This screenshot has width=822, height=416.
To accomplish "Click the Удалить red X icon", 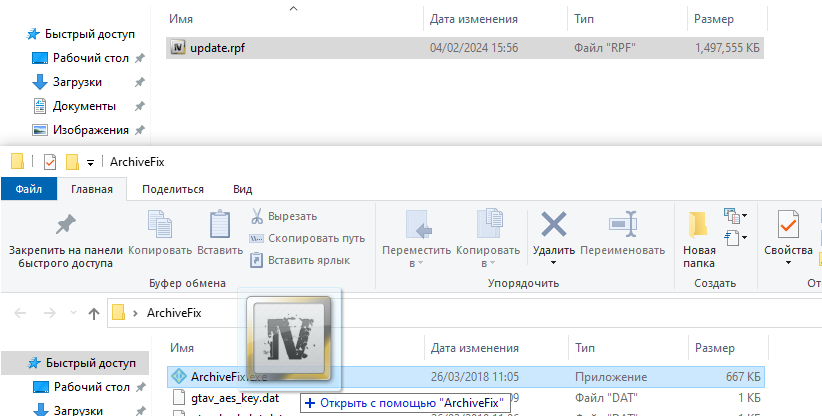I will pyautogui.click(x=554, y=224).
